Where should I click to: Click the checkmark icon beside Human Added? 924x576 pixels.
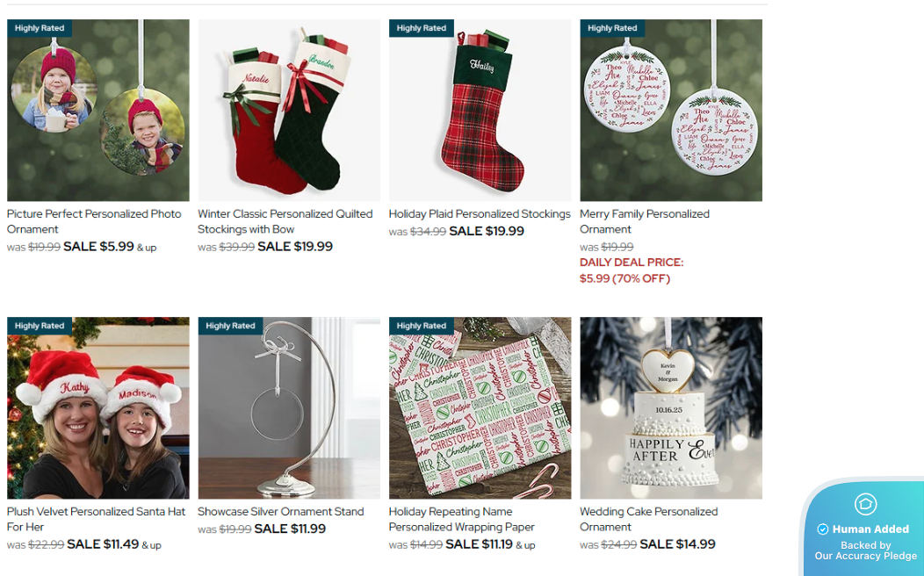(x=823, y=529)
